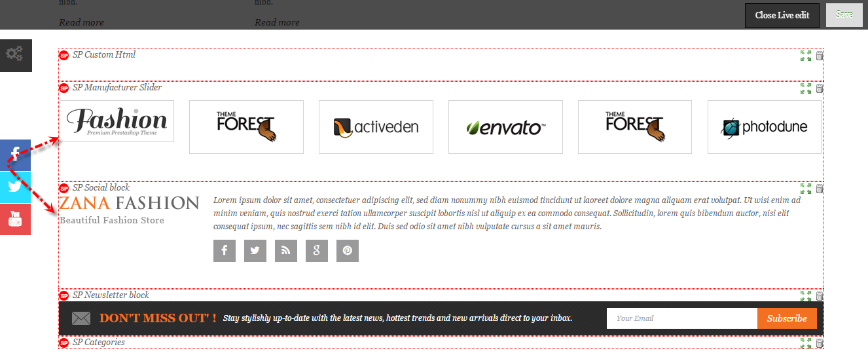Open the Twitter sidebar button
868x355 pixels.
point(15,187)
